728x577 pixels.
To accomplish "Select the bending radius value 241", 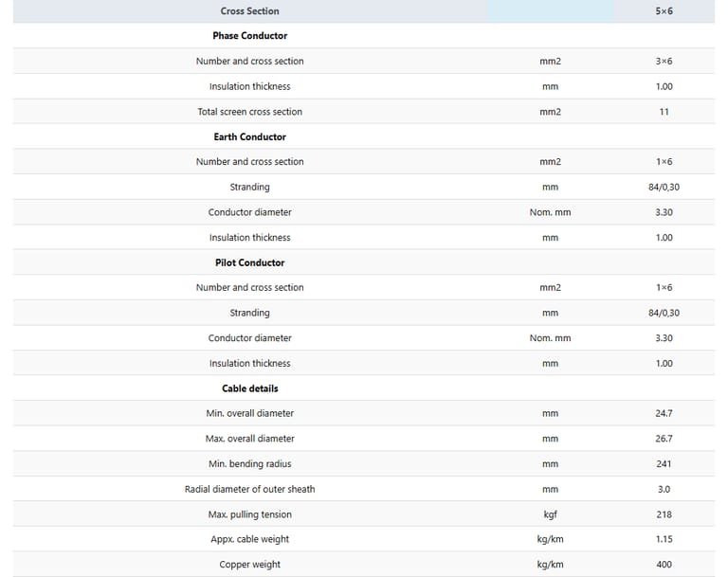I will 664,464.
